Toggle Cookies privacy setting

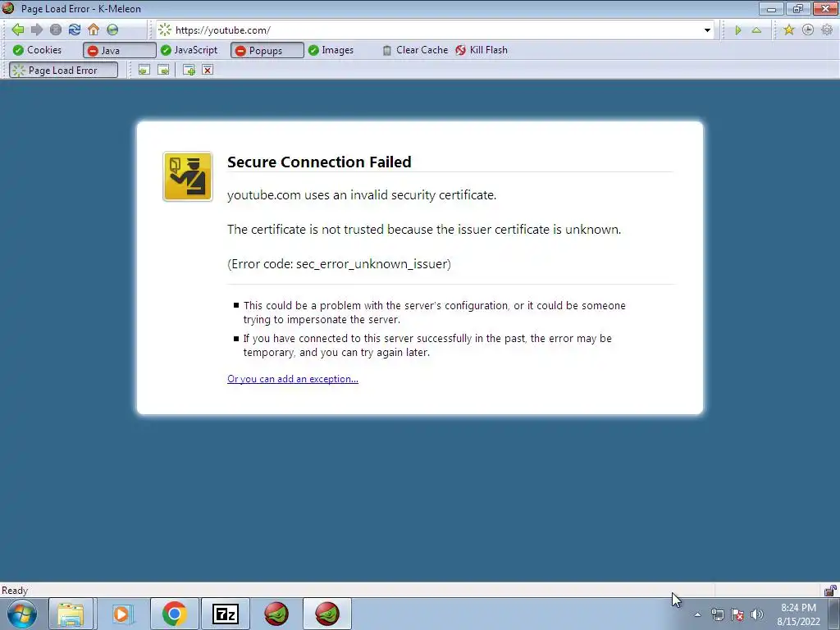(38, 50)
